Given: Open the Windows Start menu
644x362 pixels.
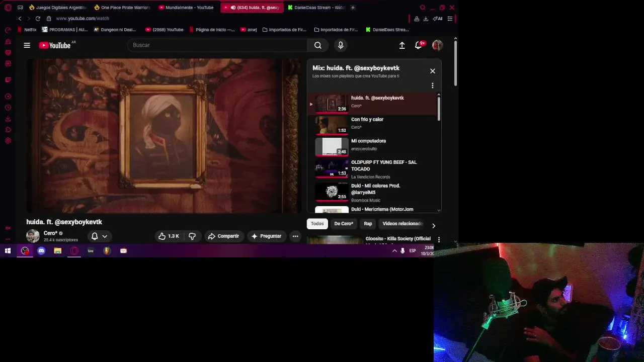Looking at the screenshot, I should (x=8, y=250).
